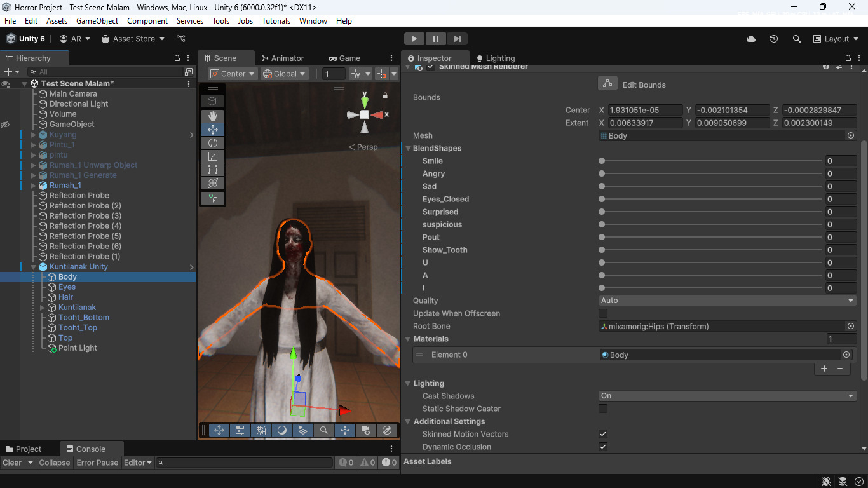The height and width of the screenshot is (488, 868).
Task: Select the Rotate tool
Action: click(x=212, y=142)
